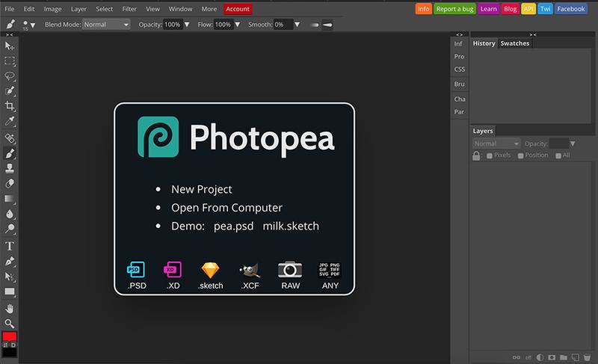Click the Flow 100% value field
The height and width of the screenshot is (364, 598).
click(x=223, y=25)
